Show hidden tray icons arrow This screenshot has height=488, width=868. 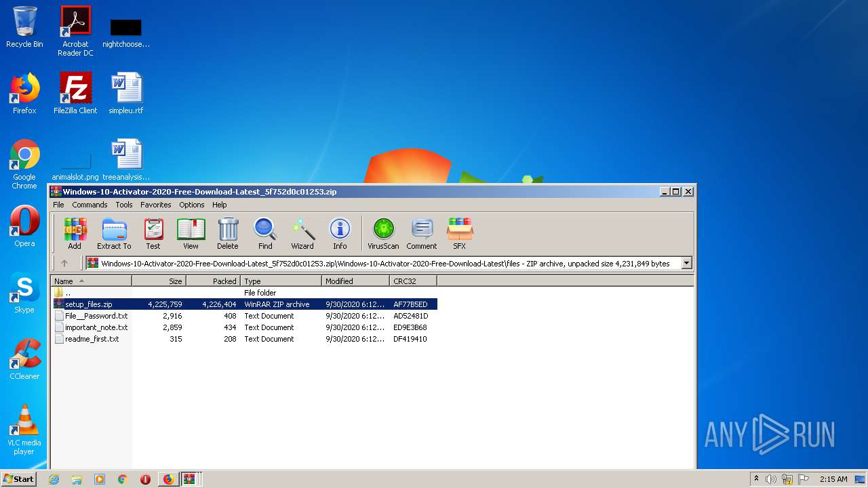(756, 479)
